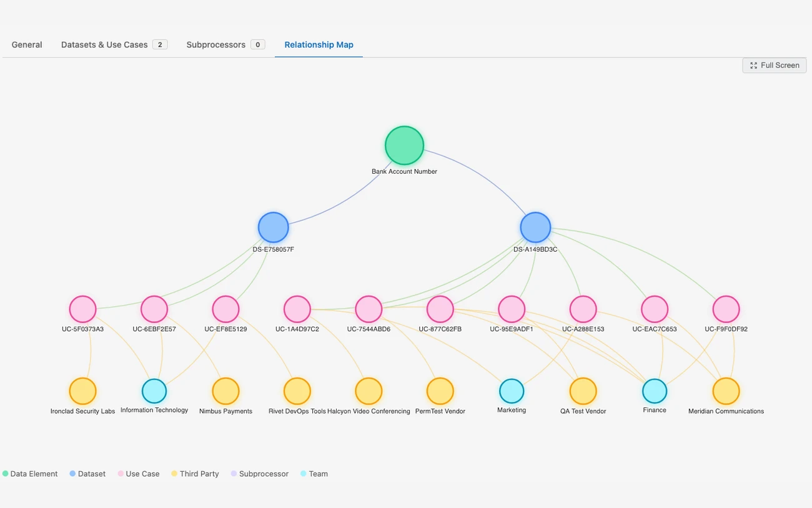This screenshot has height=508, width=812.
Task: Select the Finance team node
Action: [655, 391]
